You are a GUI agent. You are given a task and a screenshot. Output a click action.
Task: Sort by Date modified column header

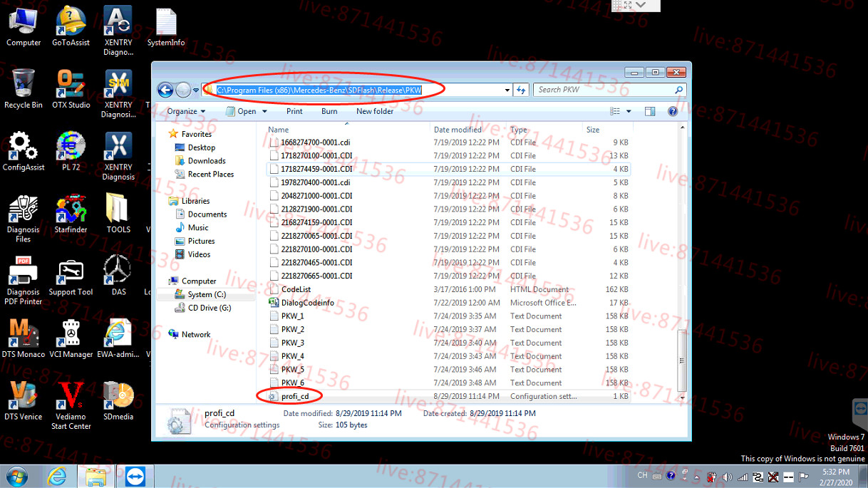pos(469,130)
